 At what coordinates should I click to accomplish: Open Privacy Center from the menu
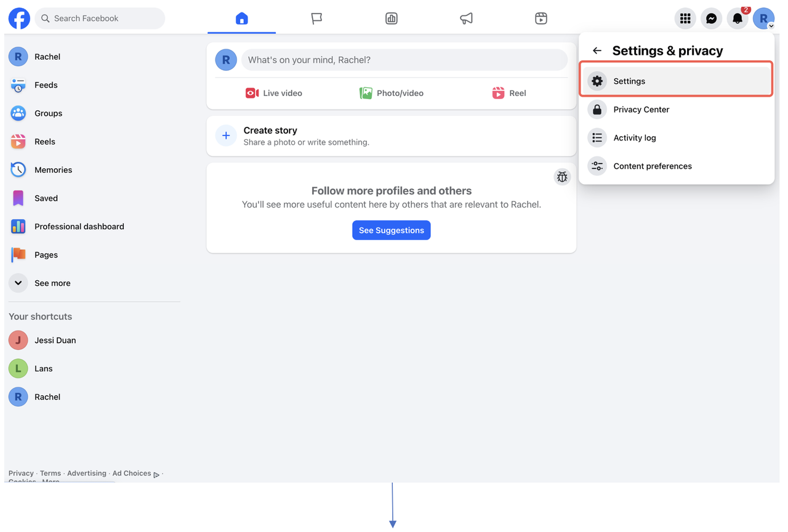click(641, 109)
